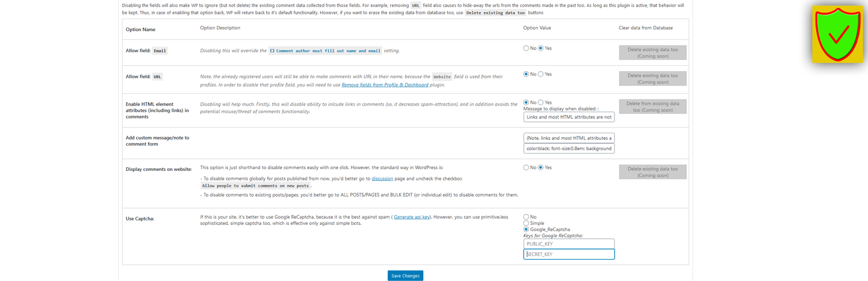Screen dimensions: 868x281
Task: Enable HTML element attributes with Yes
Action: [541, 102]
